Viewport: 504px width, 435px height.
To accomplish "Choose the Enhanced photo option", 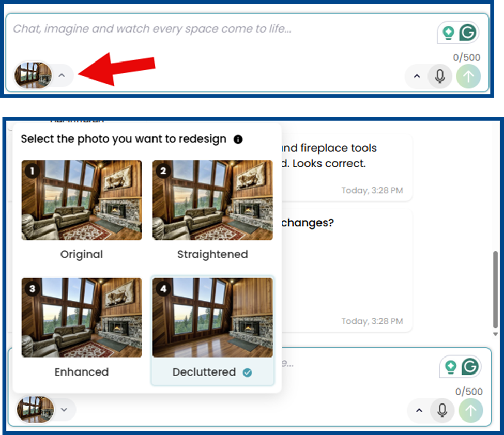I will [82, 318].
